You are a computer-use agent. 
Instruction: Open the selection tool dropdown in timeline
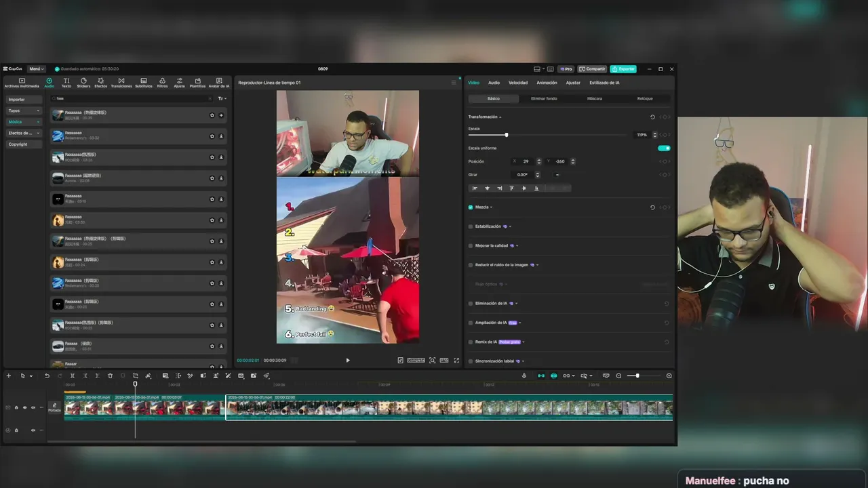[x=31, y=375]
